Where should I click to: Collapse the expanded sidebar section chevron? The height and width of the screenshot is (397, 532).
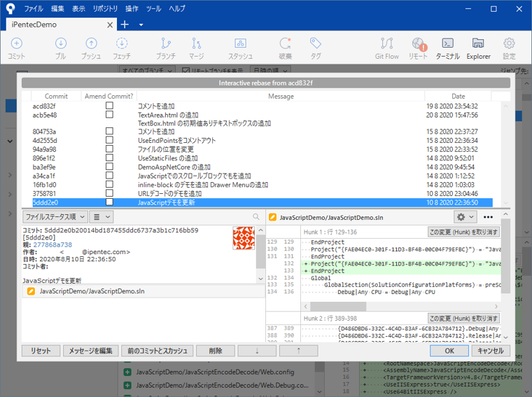pyautogui.click(x=10, y=141)
